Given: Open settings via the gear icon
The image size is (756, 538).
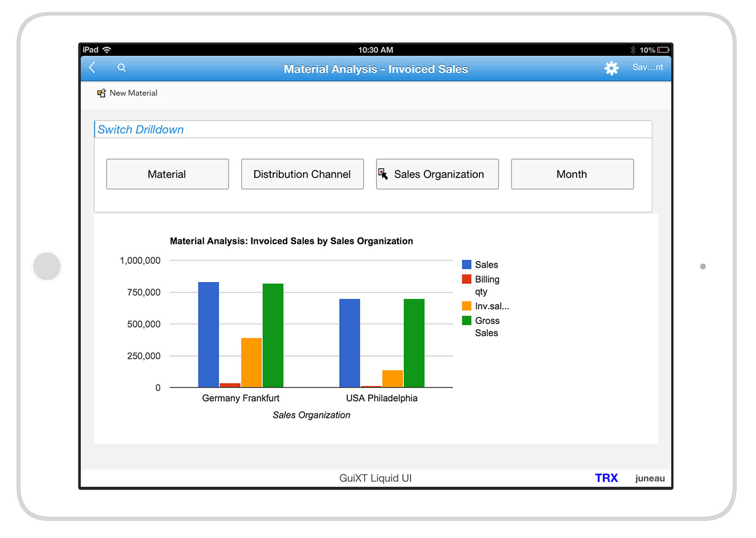Looking at the screenshot, I should (611, 68).
